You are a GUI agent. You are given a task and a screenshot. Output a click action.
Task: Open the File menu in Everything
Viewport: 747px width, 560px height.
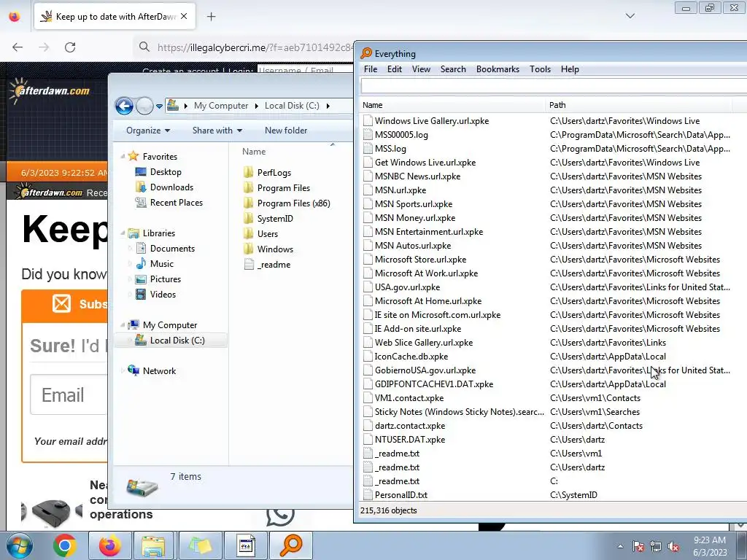pyautogui.click(x=371, y=69)
